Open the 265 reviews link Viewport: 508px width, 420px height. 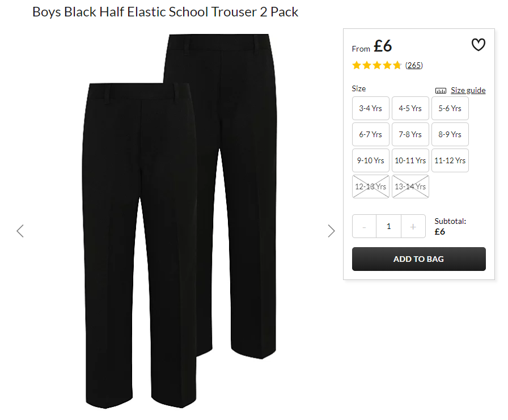coord(414,65)
